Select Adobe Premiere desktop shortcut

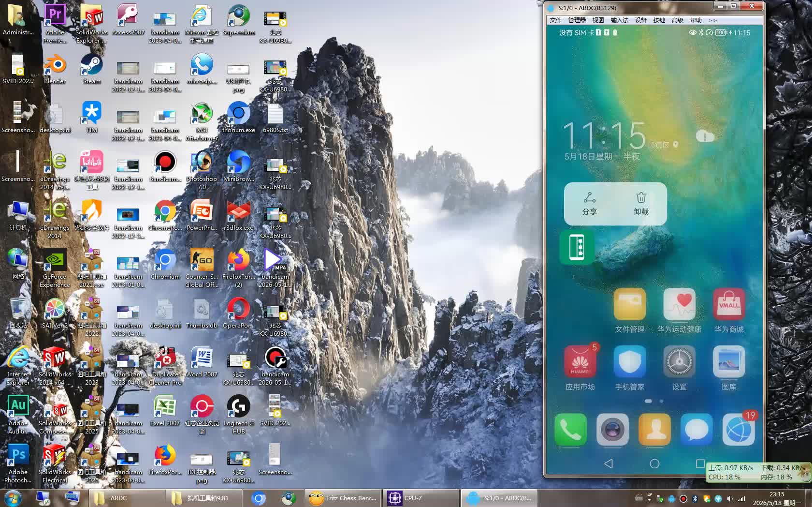pyautogui.click(x=55, y=23)
